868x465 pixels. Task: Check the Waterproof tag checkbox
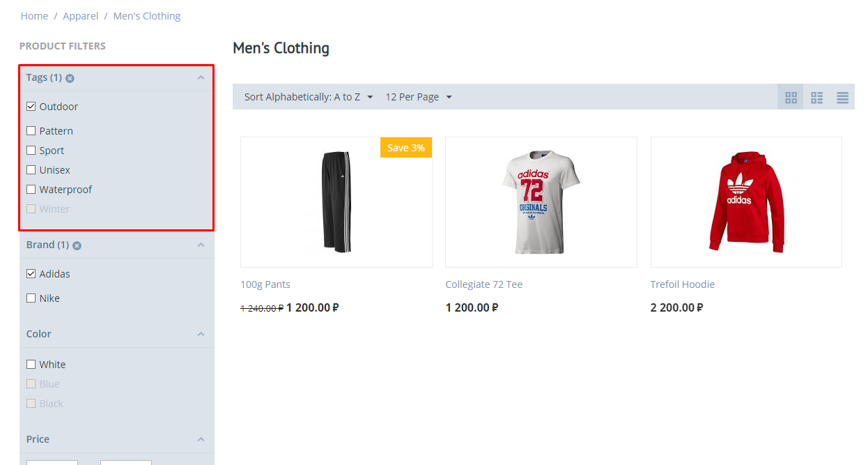(x=31, y=190)
